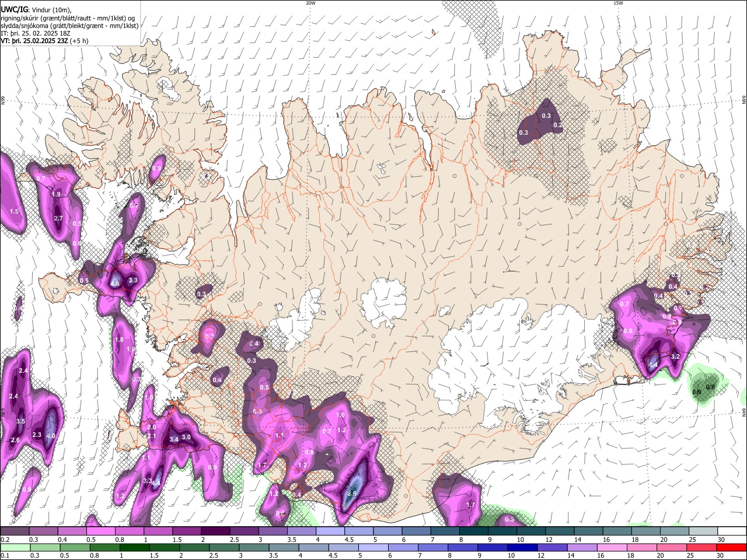Click the 3.0 value on Reykjanes

tap(186, 437)
